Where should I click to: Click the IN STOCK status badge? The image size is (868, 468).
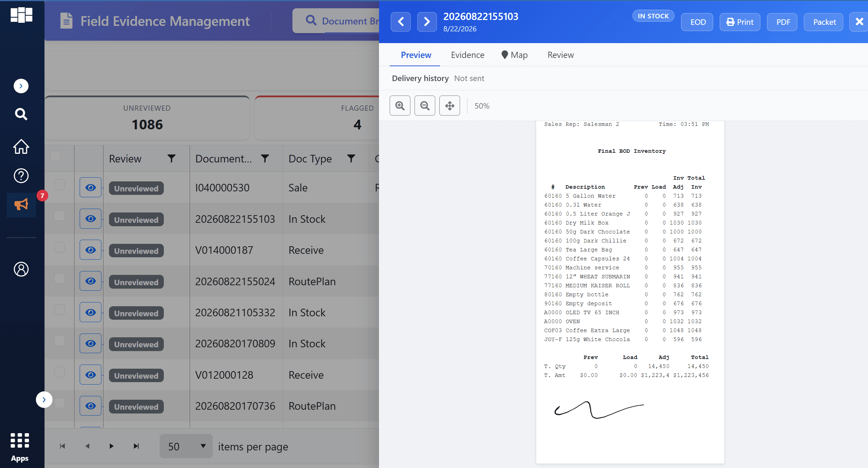pos(653,16)
